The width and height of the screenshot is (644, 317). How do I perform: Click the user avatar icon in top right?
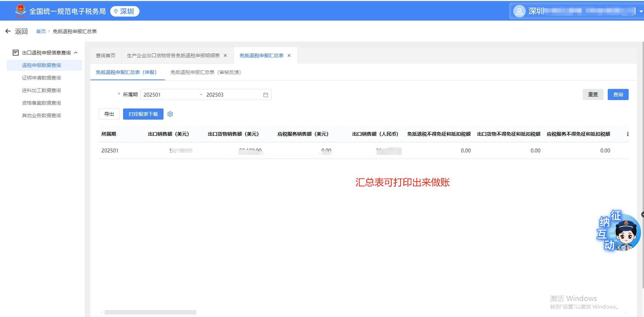519,11
